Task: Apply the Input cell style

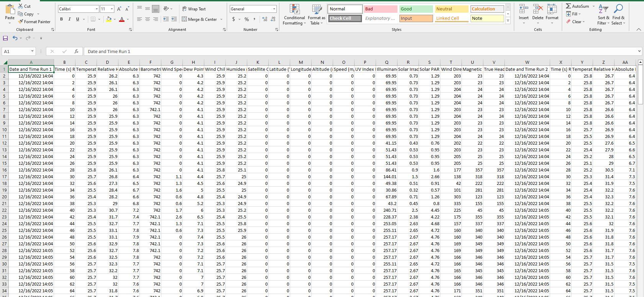Action: point(416,18)
